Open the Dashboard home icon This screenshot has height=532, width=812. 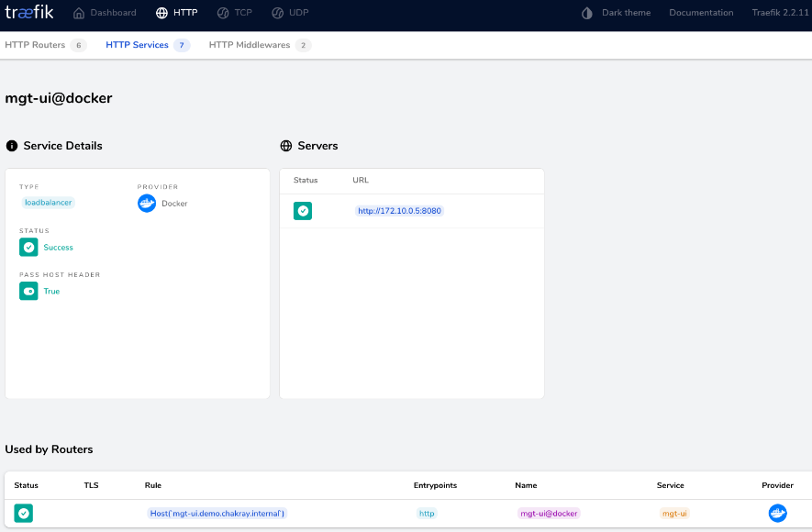pos(78,13)
